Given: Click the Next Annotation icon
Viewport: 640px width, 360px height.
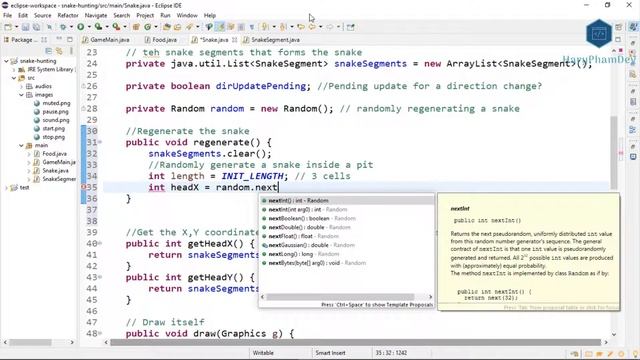Looking at the screenshot, I should click(x=265, y=27).
